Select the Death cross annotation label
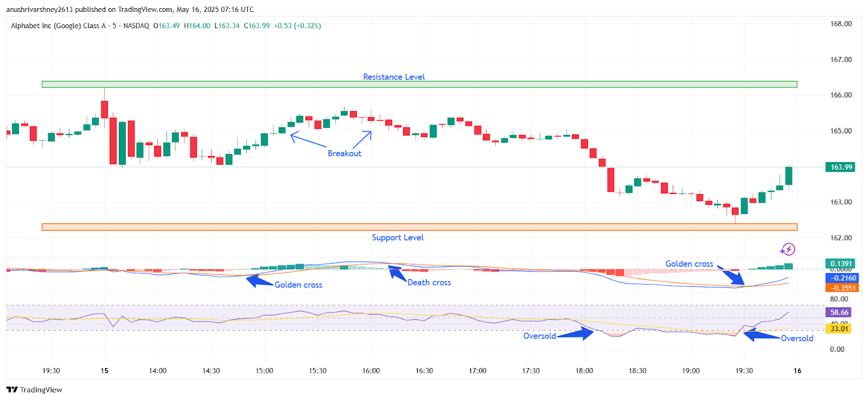Screen dimensions: 868x400 [429, 282]
